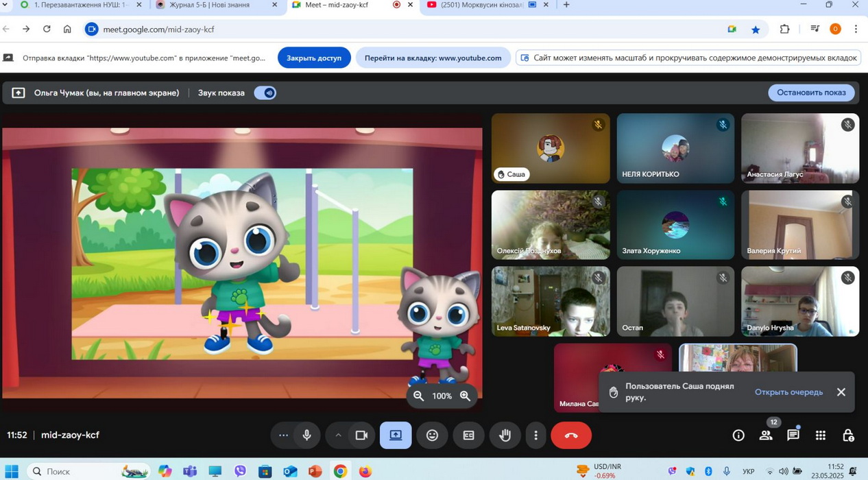Expand video settings arrow beside camera
The width and height of the screenshot is (868, 480).
[338, 435]
